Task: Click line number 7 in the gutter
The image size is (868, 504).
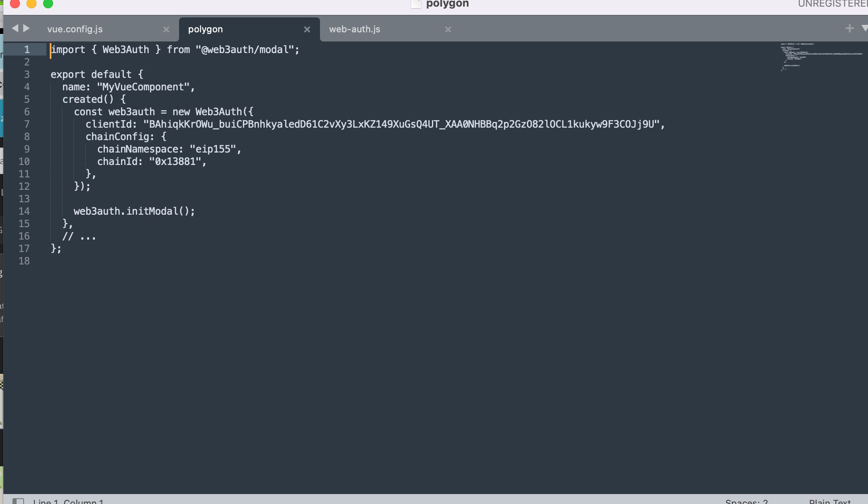Action: 27,124
